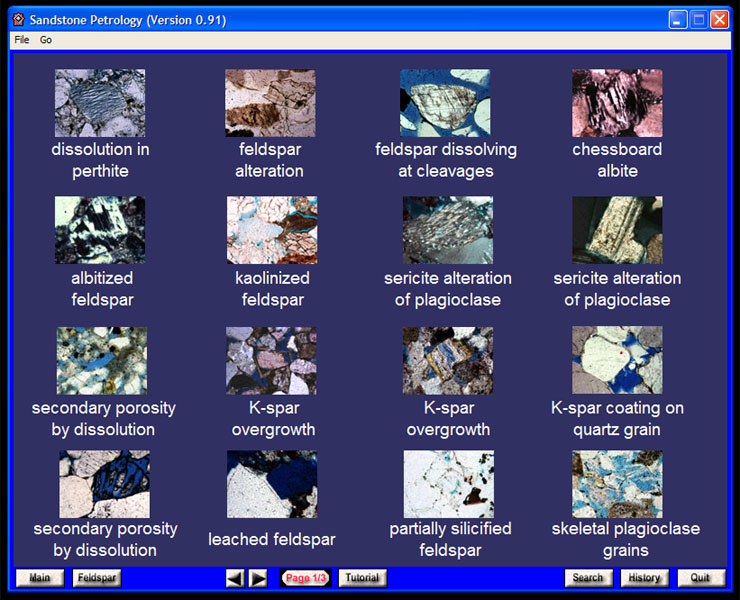740x600 pixels.
Task: View the partially silicified feldspar image
Action: click(449, 484)
